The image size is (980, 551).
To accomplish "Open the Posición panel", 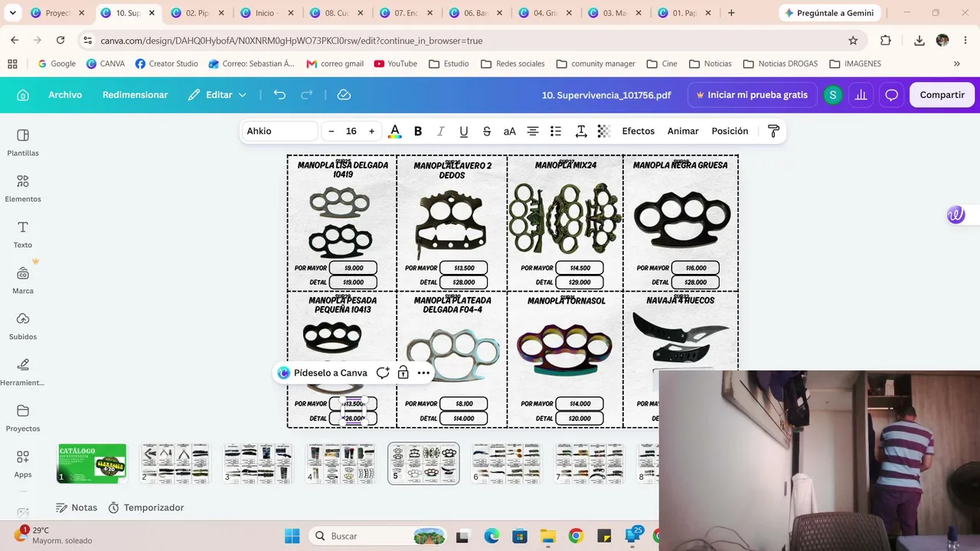I will point(730,132).
